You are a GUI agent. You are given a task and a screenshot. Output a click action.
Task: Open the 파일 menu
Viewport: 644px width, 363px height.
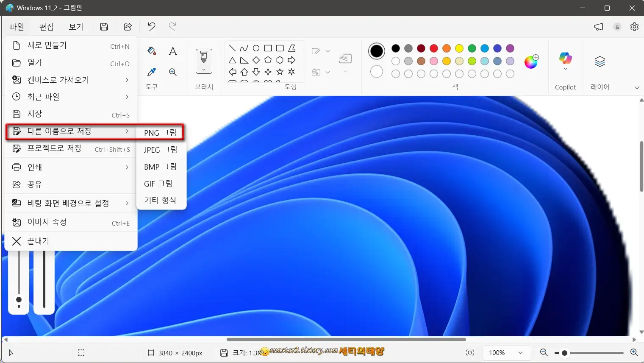pos(17,27)
